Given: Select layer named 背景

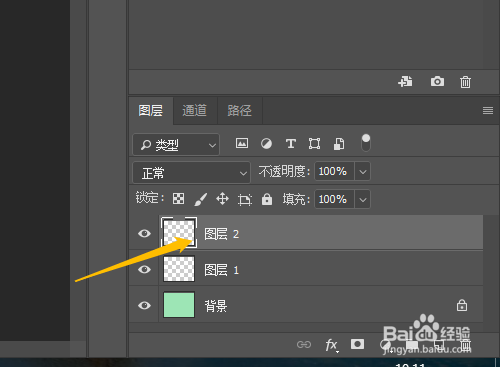Looking at the screenshot, I should point(216,306).
